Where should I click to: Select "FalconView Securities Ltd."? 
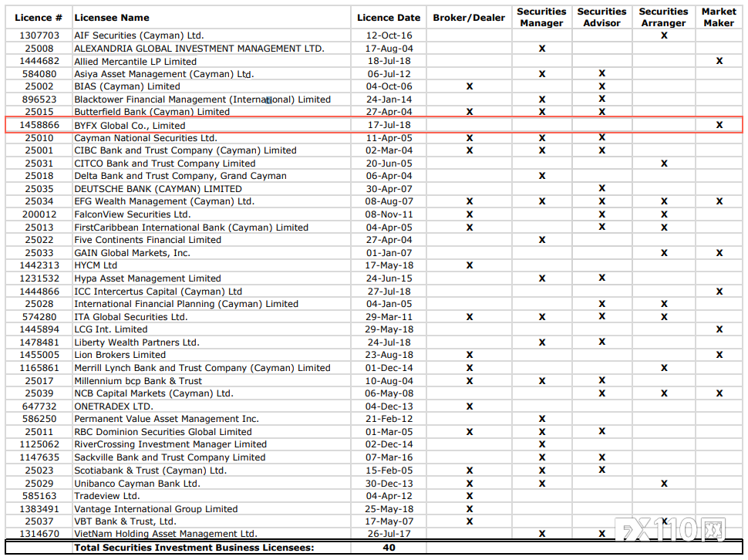click(132, 214)
